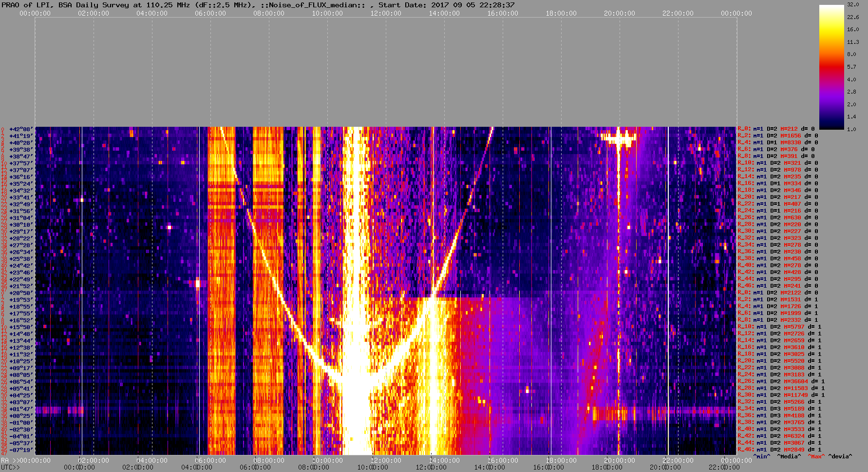Click the color scale value '2.8'

point(851,92)
